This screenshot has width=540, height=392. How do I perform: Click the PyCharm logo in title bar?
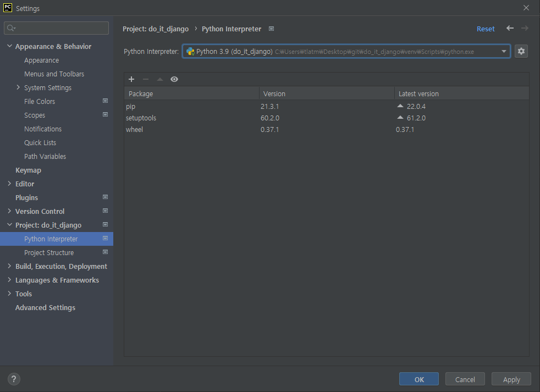pos(8,8)
